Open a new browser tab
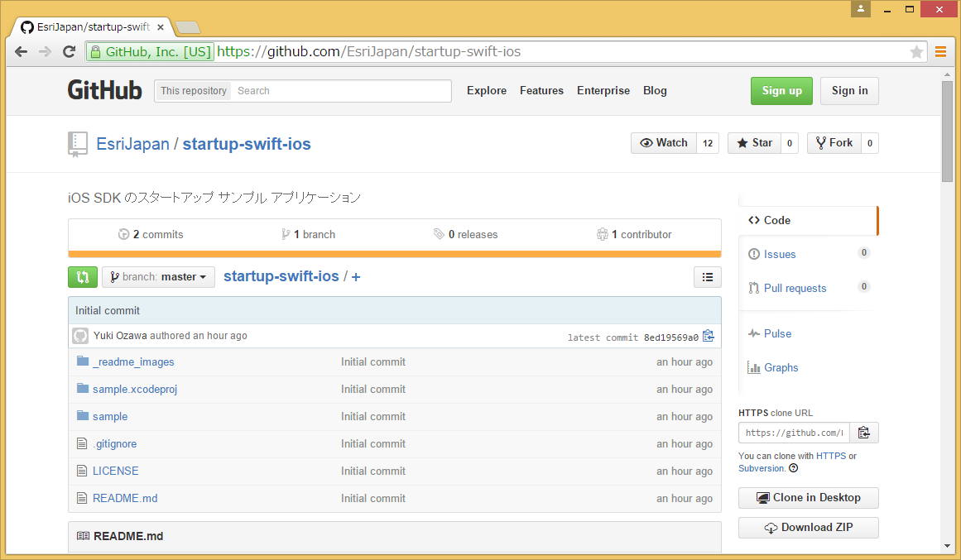Screen dimensions: 961x560 188,27
